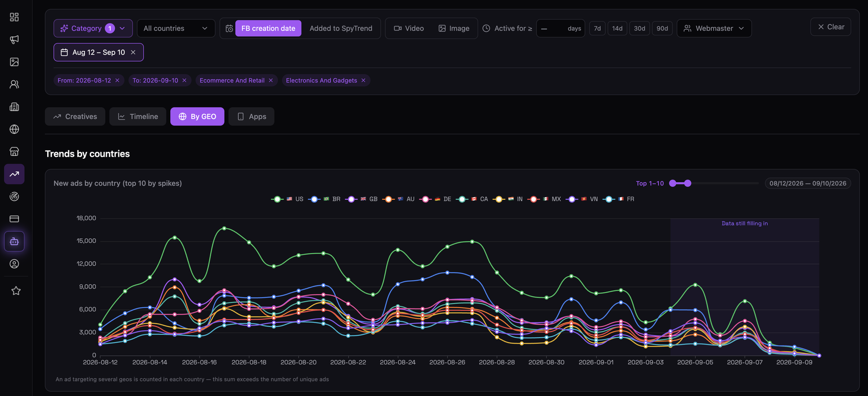Open the store icon in sidebar
Viewport: 868px width, 396px height.
14,151
